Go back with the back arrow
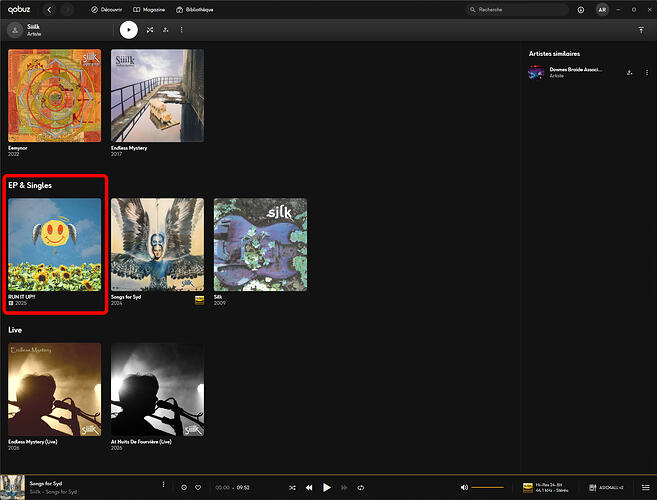The height and width of the screenshot is (500, 657). click(x=49, y=10)
